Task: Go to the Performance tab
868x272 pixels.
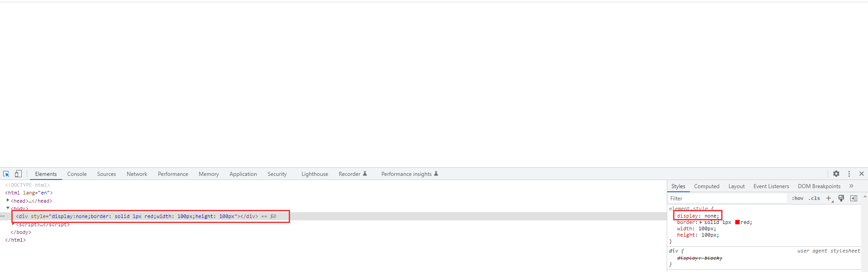Action: click(x=173, y=174)
